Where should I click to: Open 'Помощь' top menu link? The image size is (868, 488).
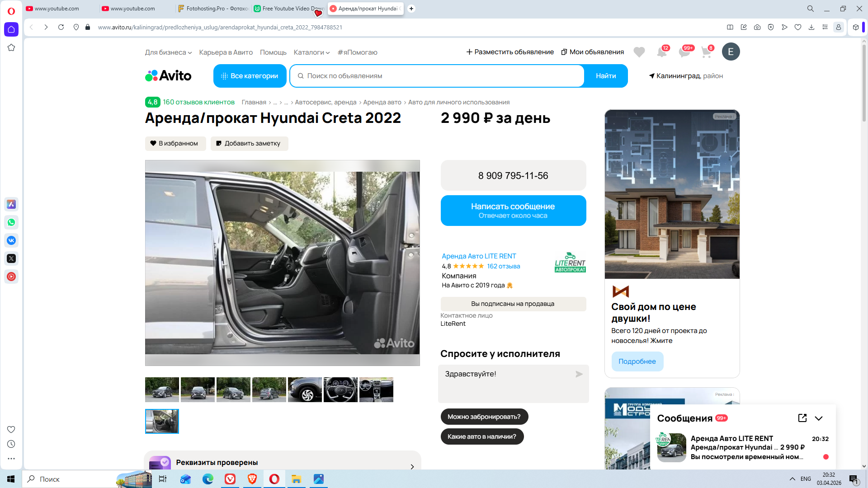tap(273, 52)
